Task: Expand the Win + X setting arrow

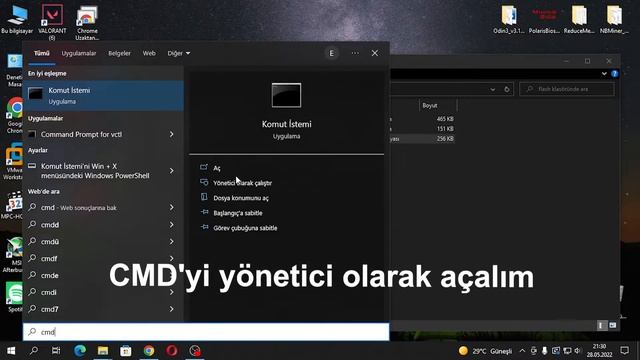Action: pos(172,171)
